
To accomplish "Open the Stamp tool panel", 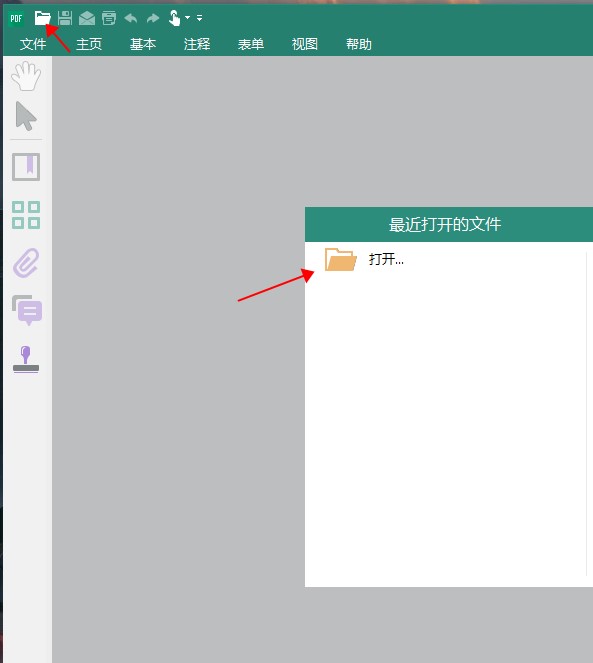I will click(x=26, y=359).
